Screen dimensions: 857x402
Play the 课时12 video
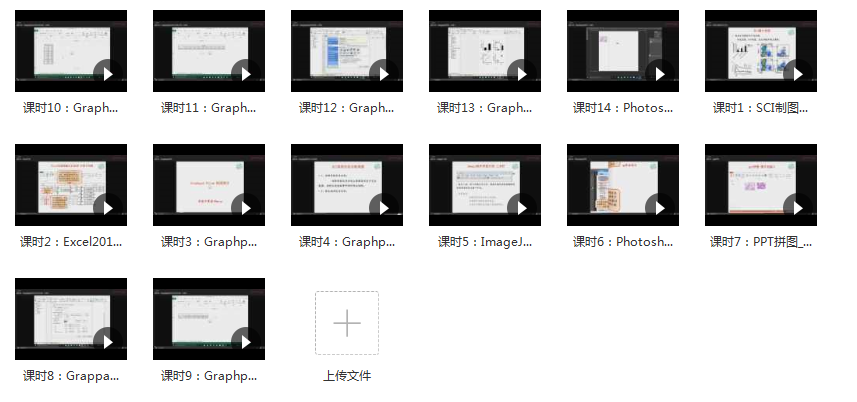coord(383,73)
